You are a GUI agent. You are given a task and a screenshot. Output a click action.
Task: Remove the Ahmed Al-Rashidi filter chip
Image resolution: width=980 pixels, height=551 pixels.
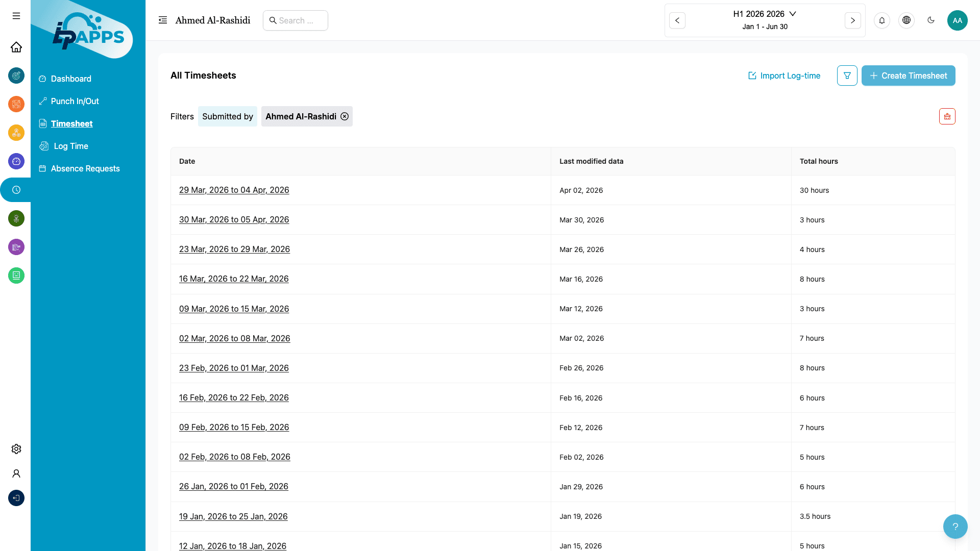345,116
